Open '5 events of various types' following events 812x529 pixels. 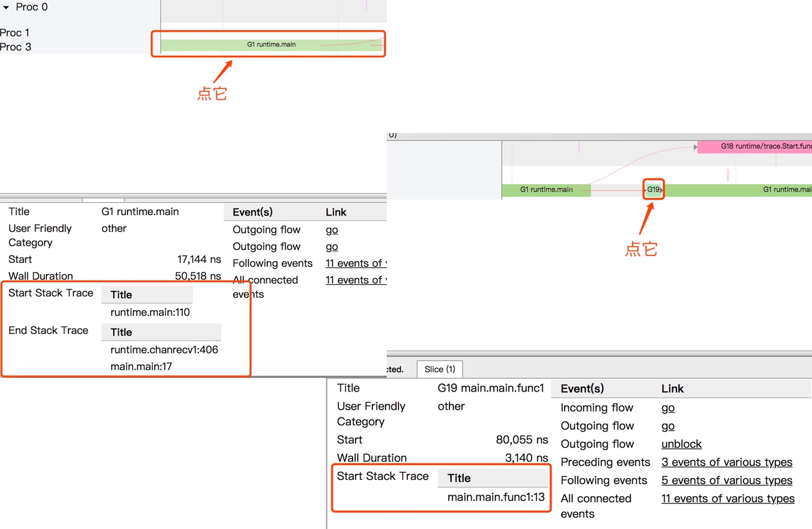[x=726, y=480]
